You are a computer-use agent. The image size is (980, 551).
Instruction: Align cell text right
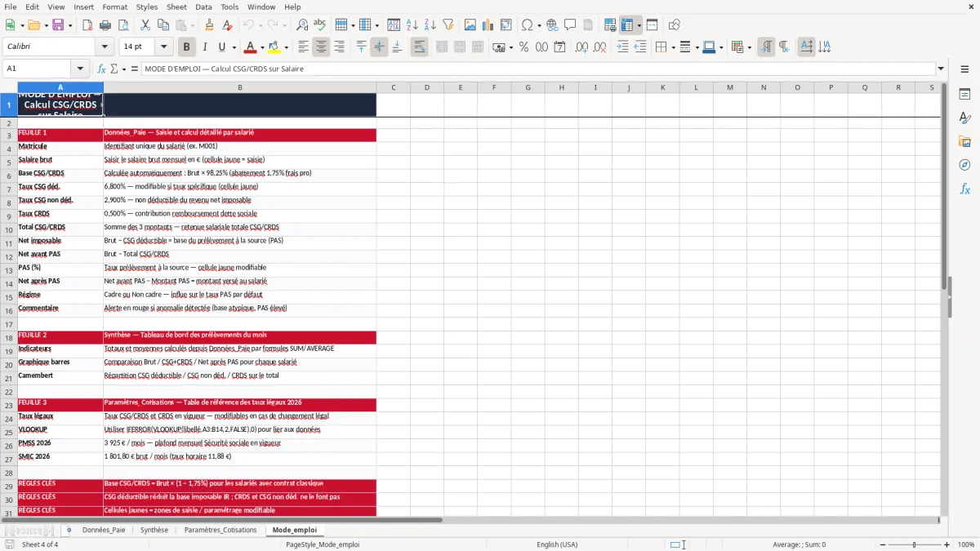click(340, 47)
